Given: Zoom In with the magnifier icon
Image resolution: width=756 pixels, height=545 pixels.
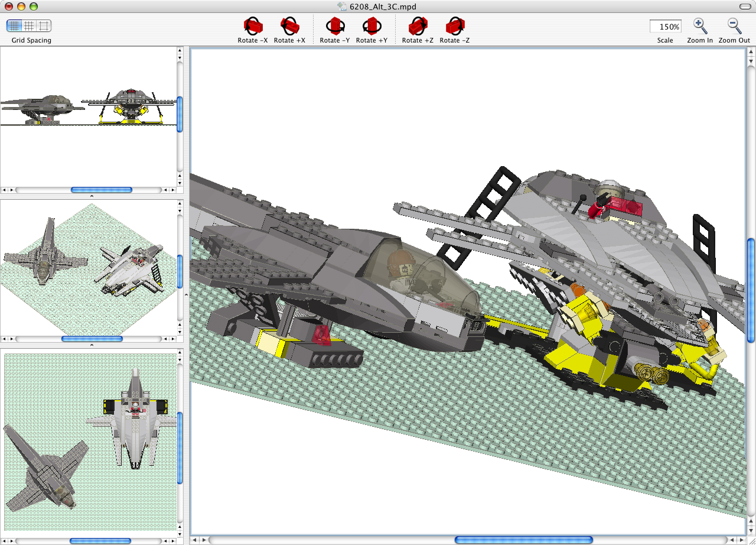Looking at the screenshot, I should (x=700, y=26).
